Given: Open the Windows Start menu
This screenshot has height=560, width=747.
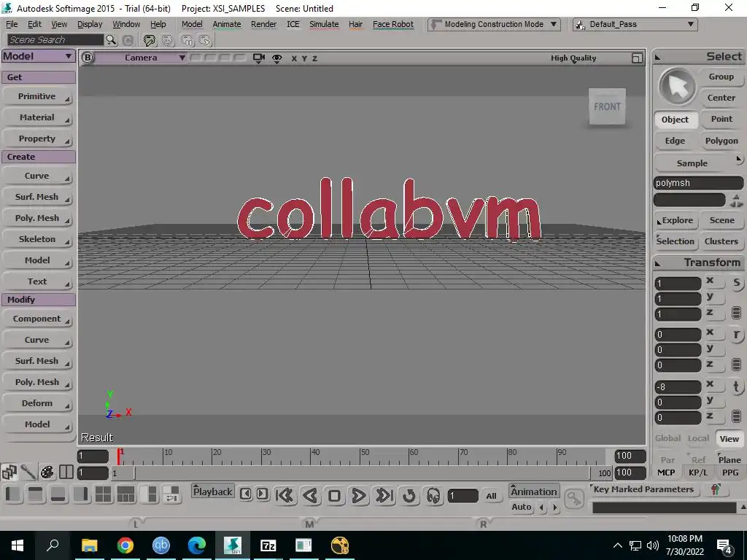Looking at the screenshot, I should (18, 545).
